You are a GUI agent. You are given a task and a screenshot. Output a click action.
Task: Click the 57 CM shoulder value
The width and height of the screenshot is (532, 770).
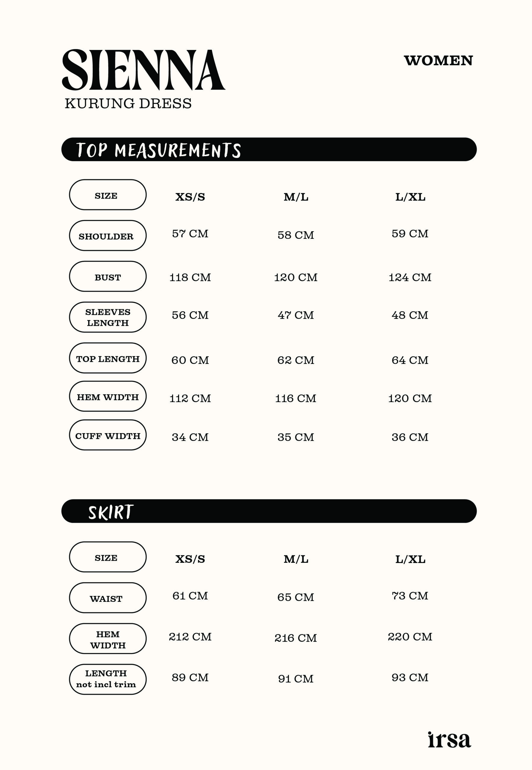tap(190, 234)
